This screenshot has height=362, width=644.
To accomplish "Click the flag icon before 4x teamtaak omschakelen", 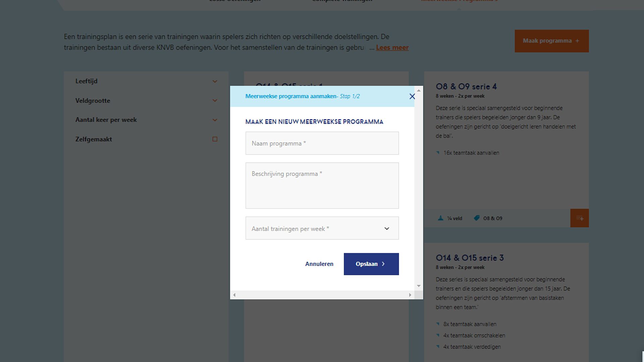I will [438, 335].
